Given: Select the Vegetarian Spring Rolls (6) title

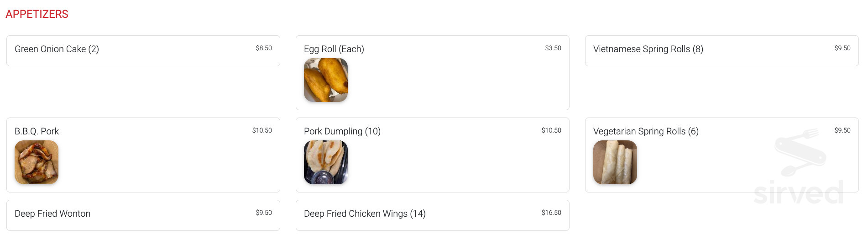Looking at the screenshot, I should [x=645, y=132].
